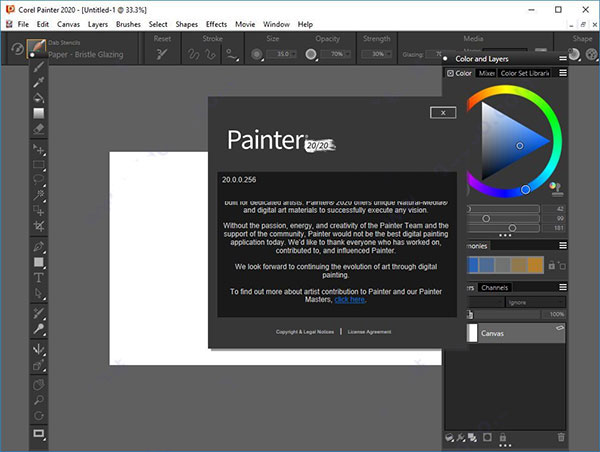Toggle Canvas layer visibility eye
Screen dimensions: 600x452
click(x=558, y=327)
